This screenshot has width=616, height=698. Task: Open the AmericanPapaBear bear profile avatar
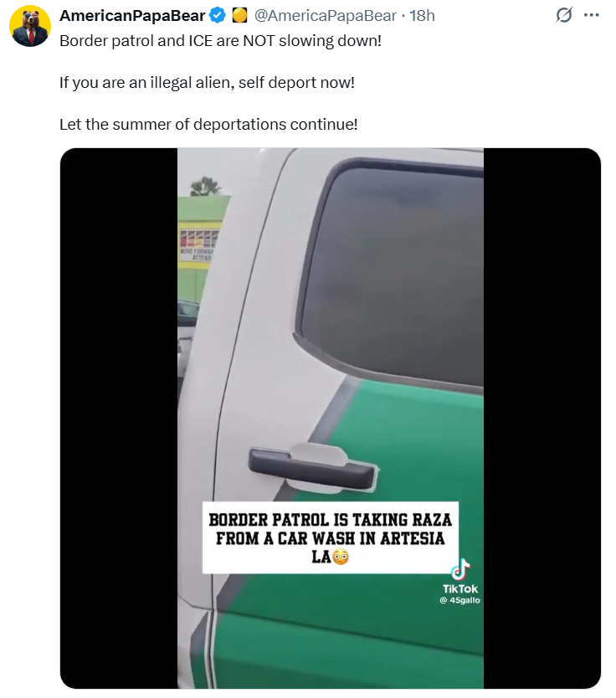click(x=30, y=26)
